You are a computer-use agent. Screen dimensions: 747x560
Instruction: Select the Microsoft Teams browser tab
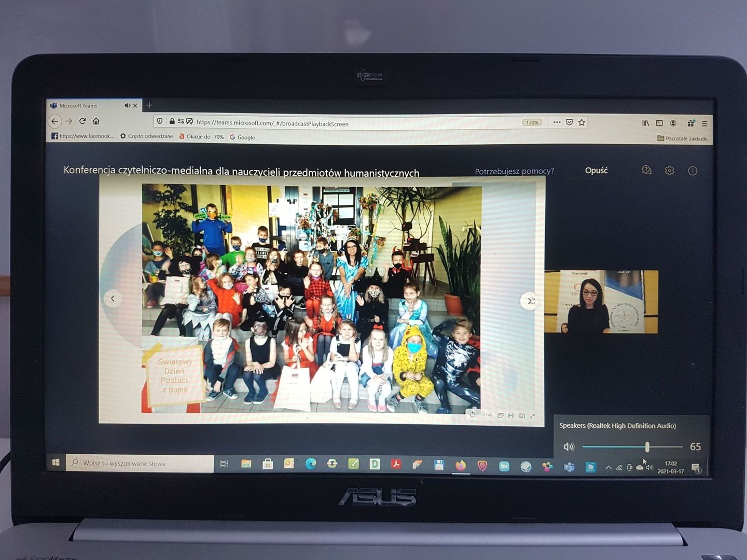(x=83, y=105)
